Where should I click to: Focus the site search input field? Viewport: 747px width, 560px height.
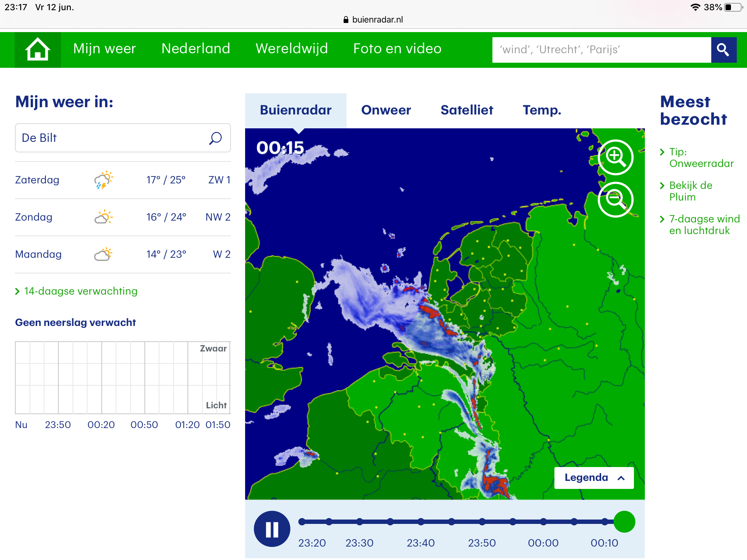click(x=602, y=50)
